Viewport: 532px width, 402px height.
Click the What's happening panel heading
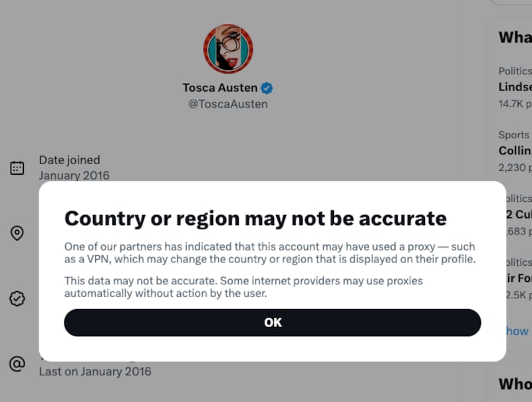point(514,38)
